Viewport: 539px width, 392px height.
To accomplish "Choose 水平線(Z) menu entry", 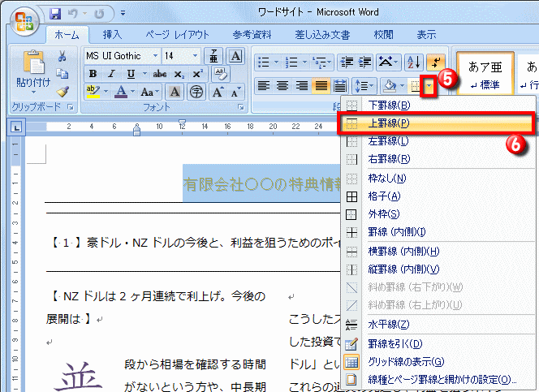I will coord(438,324).
